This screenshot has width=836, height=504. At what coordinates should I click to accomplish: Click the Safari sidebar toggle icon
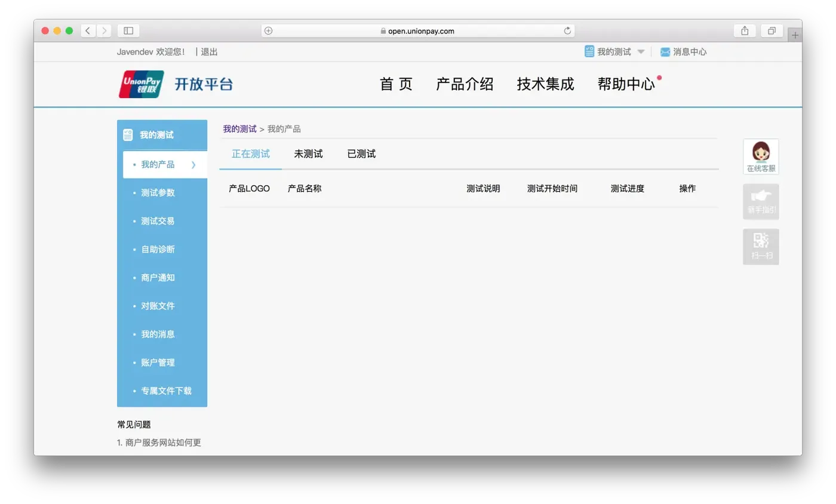point(127,30)
